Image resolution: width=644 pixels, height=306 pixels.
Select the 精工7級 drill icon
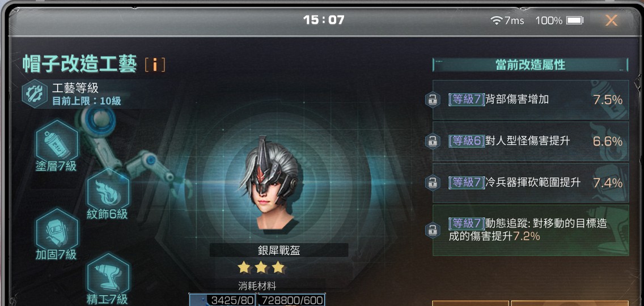[x=108, y=274]
